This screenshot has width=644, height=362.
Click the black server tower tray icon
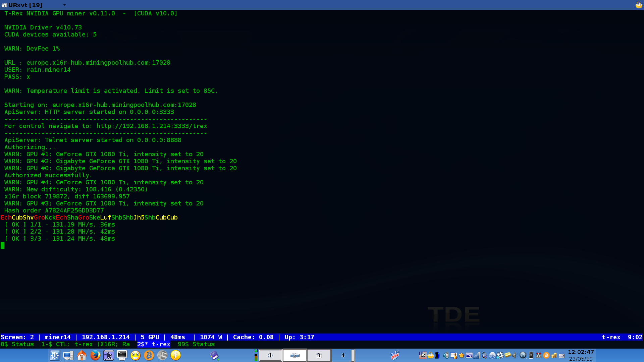[437, 355]
